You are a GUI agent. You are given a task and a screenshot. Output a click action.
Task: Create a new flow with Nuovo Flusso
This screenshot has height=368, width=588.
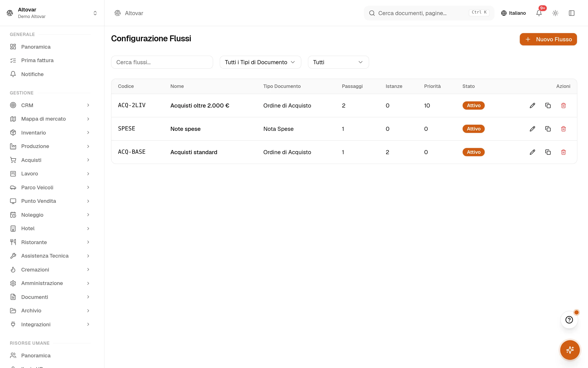pos(548,39)
